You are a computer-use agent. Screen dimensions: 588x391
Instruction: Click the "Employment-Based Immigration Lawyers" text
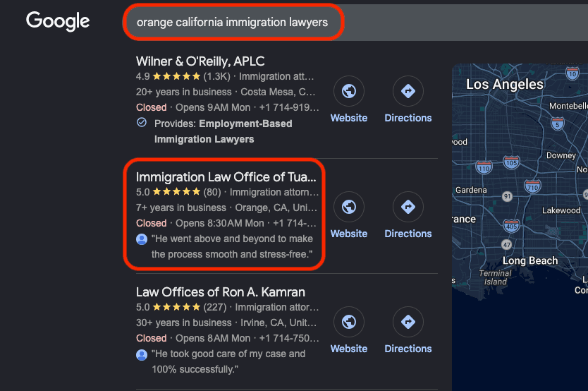pyautogui.click(x=223, y=131)
